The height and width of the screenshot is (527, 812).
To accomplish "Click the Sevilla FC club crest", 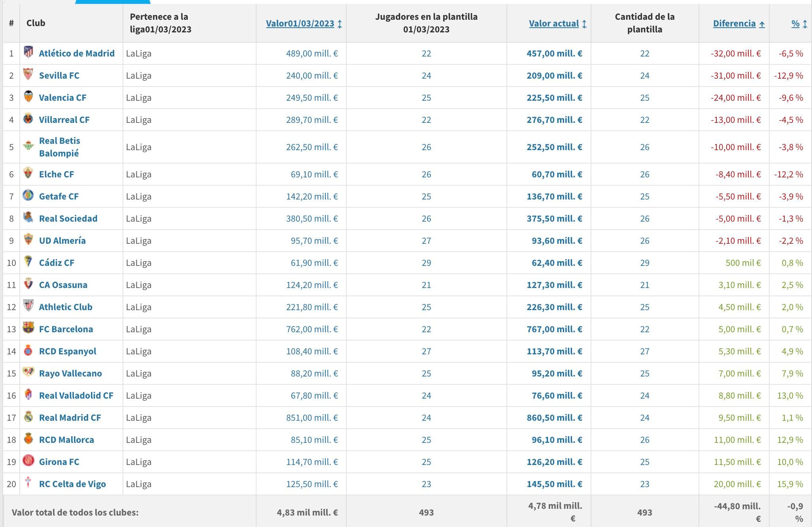I will click(28, 74).
